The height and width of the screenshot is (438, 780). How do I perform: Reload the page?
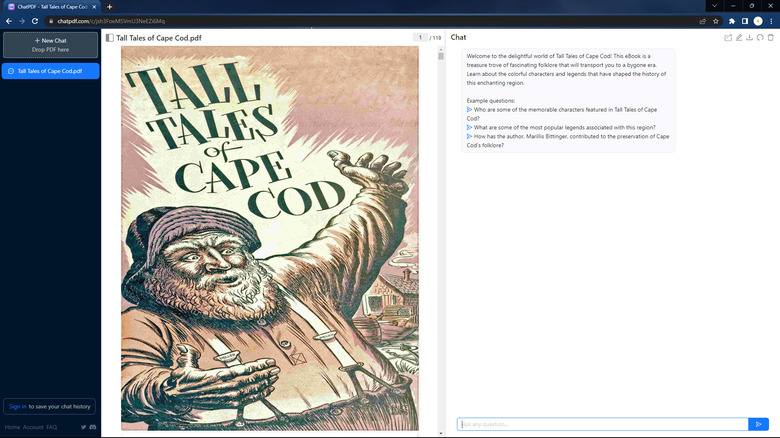35,21
